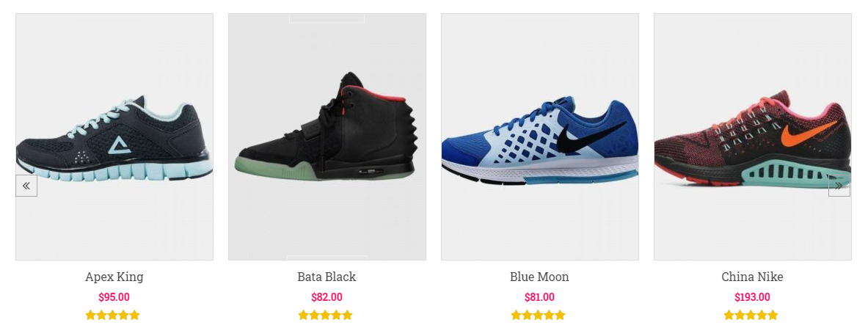The image size is (868, 328).
Task: Click the $95.00 price of Apex King
Action: click(x=114, y=297)
